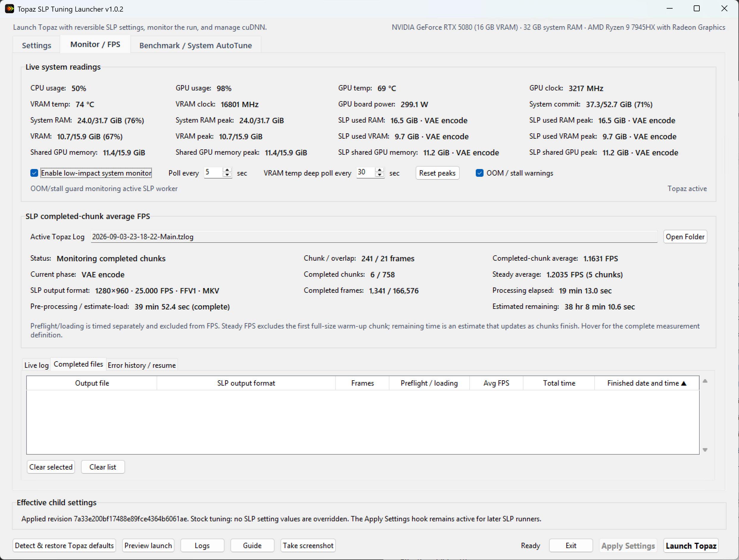Viewport: 739px width, 560px height.
Task: Open Benchmark / System AutoTune tab
Action: pyautogui.click(x=195, y=46)
